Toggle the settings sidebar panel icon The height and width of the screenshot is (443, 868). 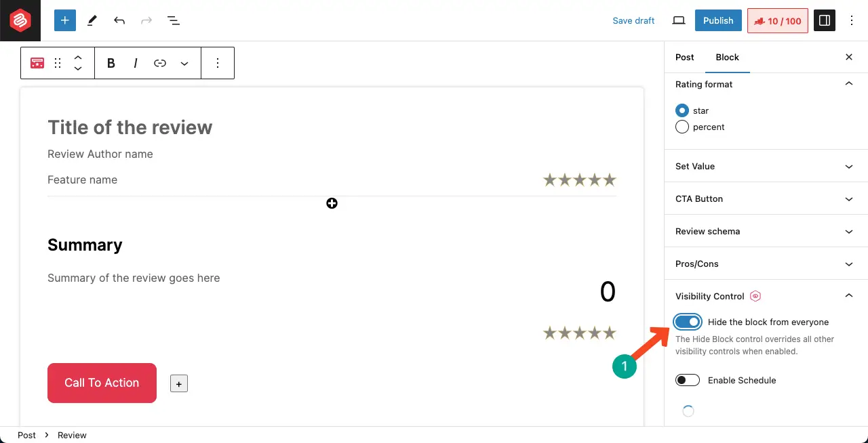pyautogui.click(x=825, y=20)
